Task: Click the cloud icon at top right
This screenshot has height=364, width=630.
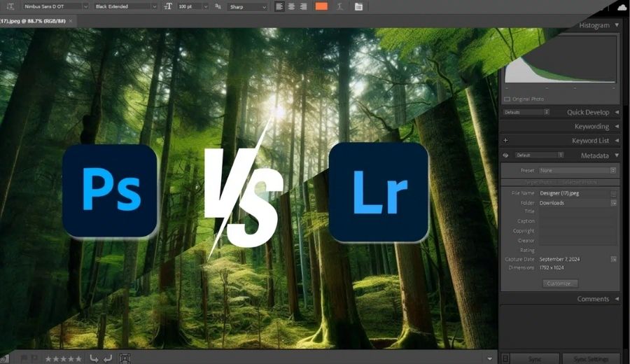Action: 622,7
